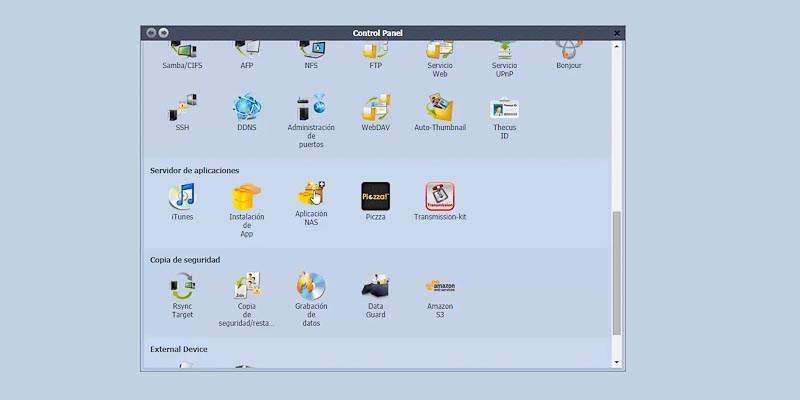Open Instalación de App icon
The width and height of the screenshot is (800, 400).
[x=247, y=196]
